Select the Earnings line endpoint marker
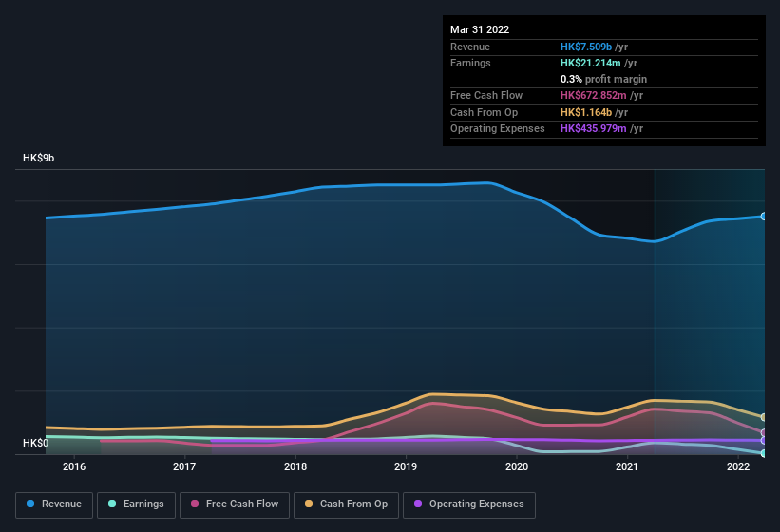Screen dimensions: 780x532 click(764, 453)
